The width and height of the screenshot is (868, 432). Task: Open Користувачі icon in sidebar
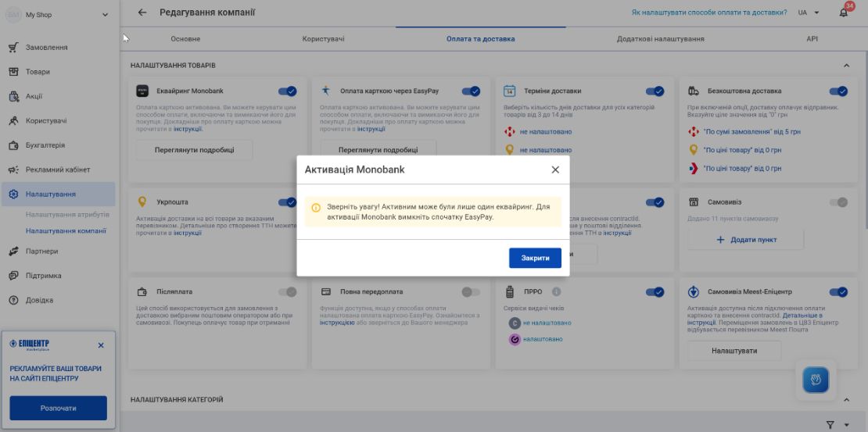click(14, 120)
